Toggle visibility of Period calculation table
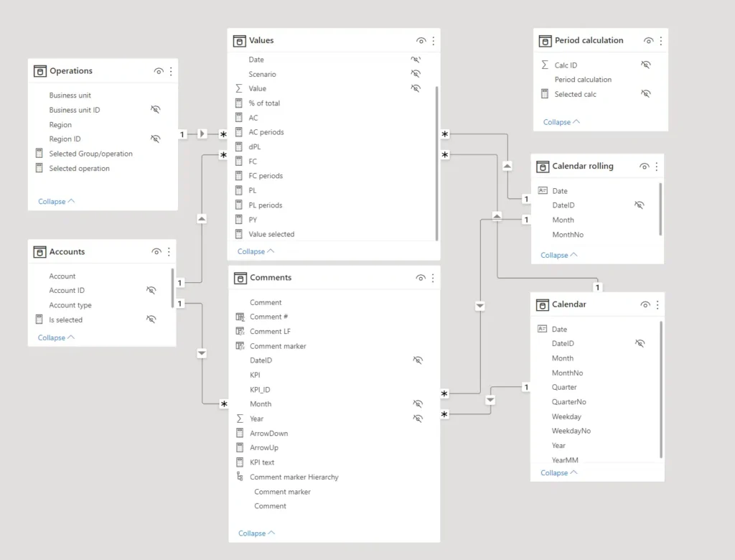The image size is (735, 560). (649, 41)
